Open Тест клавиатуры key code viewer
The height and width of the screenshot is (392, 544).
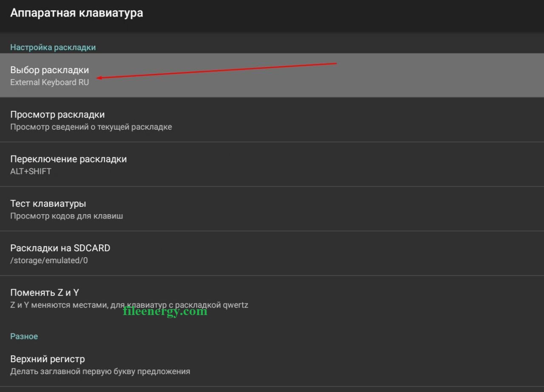click(x=272, y=209)
